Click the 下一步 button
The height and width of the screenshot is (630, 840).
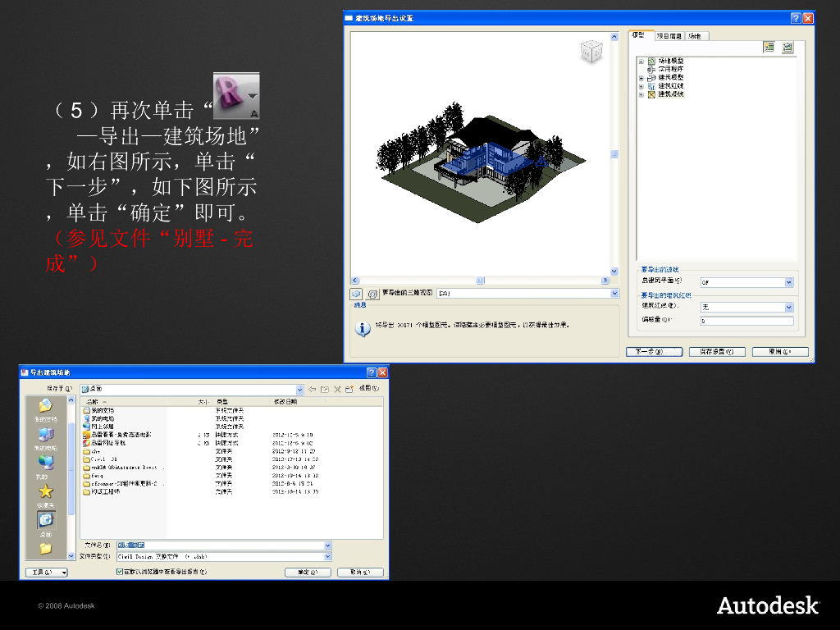pyautogui.click(x=654, y=351)
